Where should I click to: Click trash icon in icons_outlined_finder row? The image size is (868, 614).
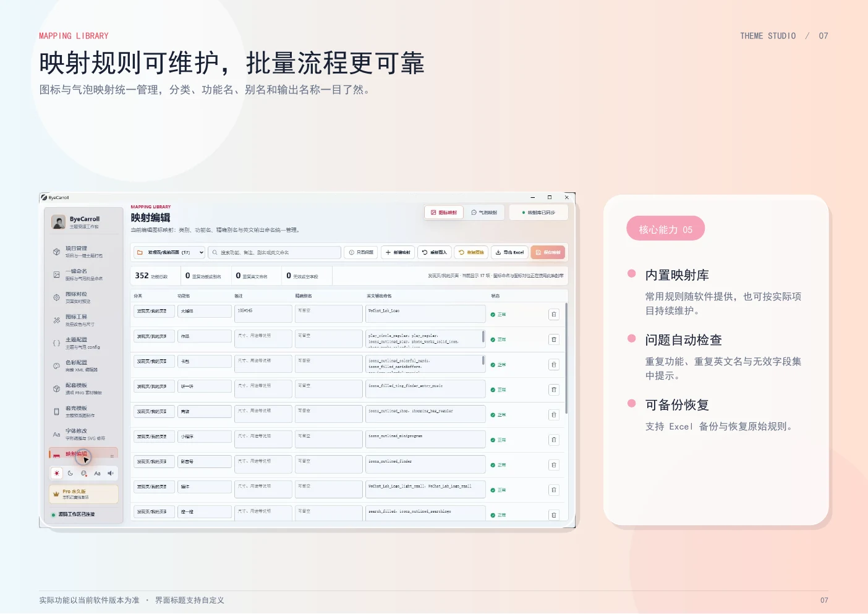(554, 465)
